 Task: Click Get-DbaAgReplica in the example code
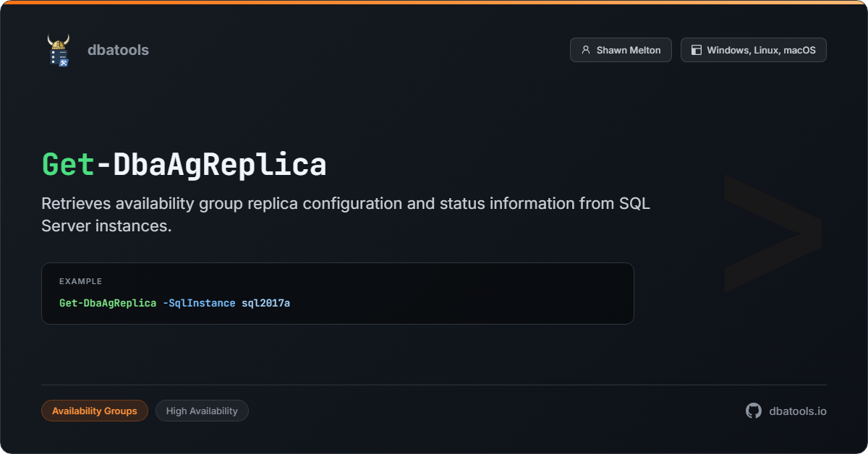[108, 303]
